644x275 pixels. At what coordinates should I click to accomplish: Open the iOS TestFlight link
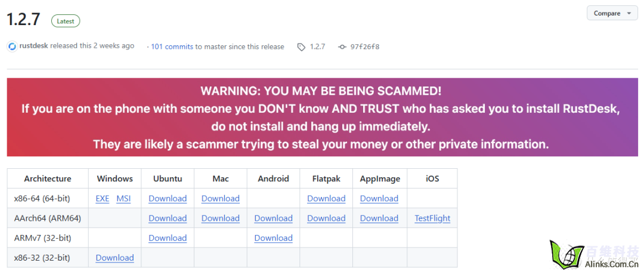click(x=432, y=218)
